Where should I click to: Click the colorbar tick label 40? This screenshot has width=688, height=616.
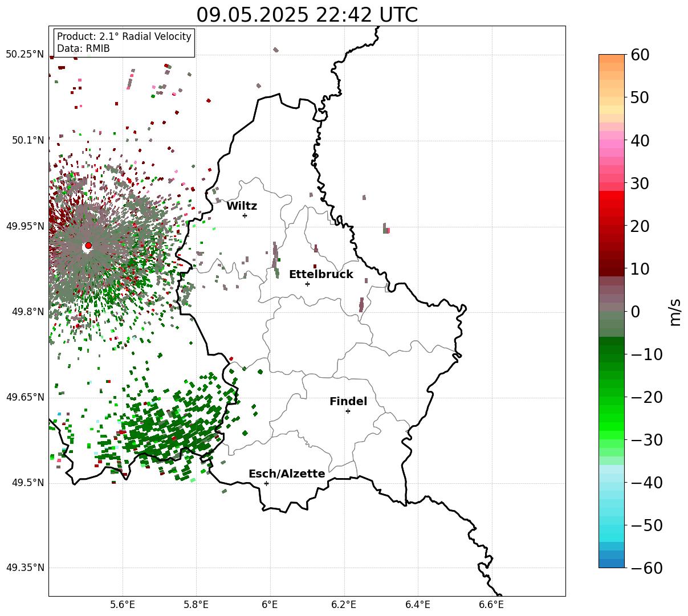(640, 140)
